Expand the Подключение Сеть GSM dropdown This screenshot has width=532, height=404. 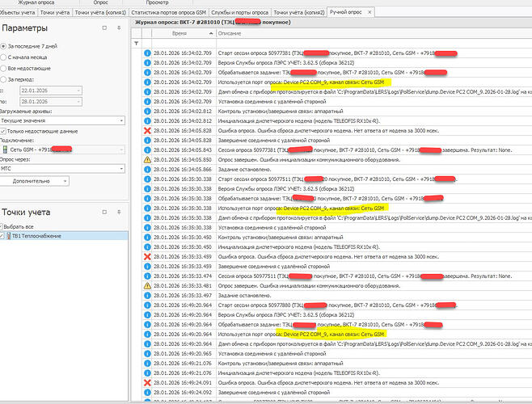point(120,149)
